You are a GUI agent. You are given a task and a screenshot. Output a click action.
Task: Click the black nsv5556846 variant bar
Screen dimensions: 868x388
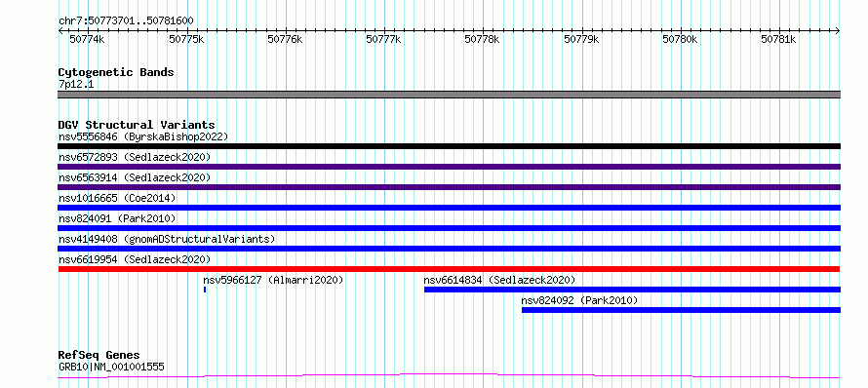coord(449,146)
